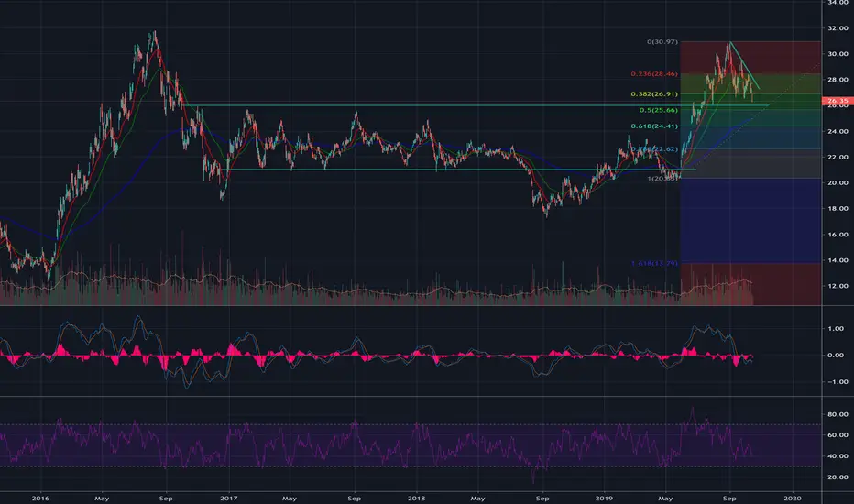Select the 0.236(28.46) Fibonacci label

(654, 74)
